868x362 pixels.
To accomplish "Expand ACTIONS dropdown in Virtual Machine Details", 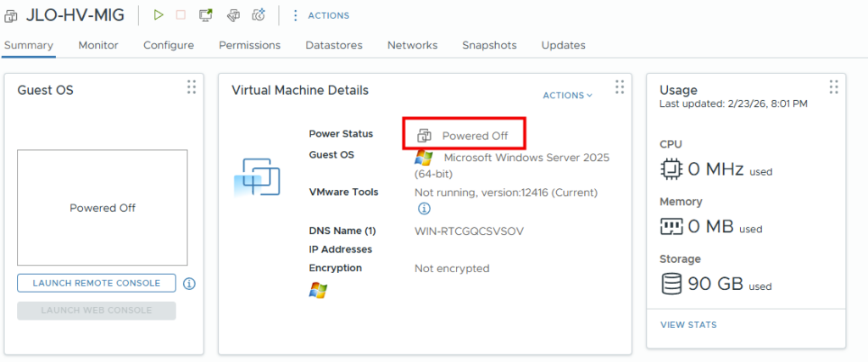I will click(x=567, y=96).
